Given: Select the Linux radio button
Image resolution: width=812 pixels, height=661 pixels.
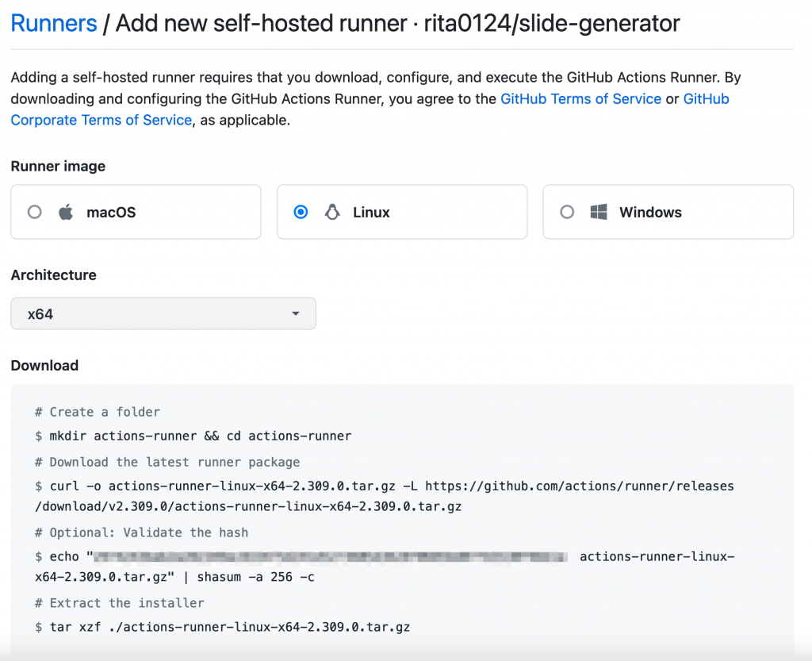Looking at the screenshot, I should click(301, 212).
